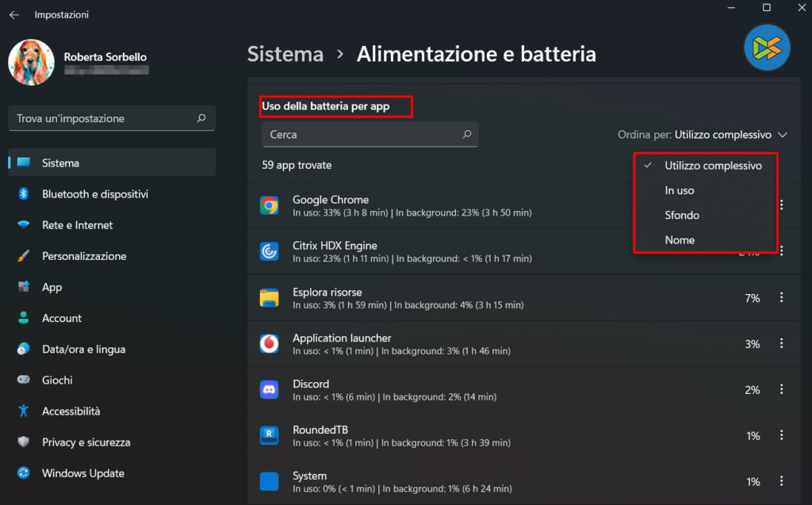Sort apps by Sfondo
This screenshot has height=505, width=812.
click(682, 215)
